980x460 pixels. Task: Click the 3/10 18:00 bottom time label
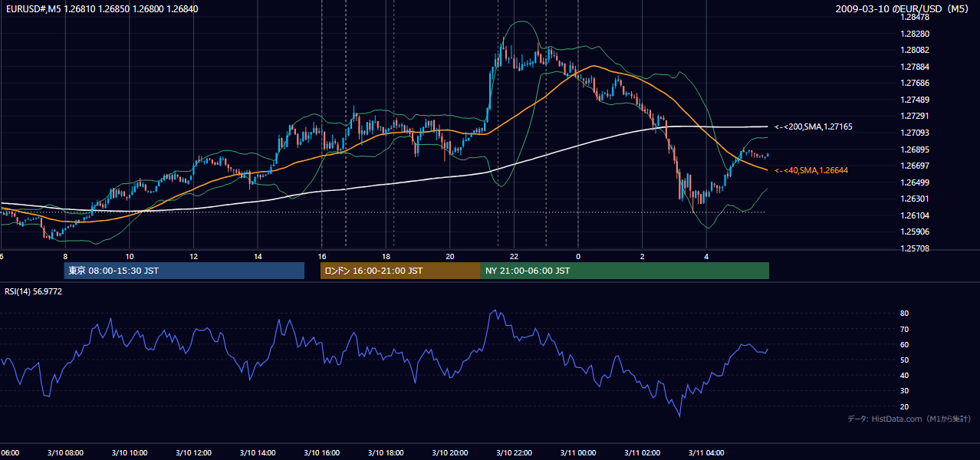pyautogui.click(x=384, y=452)
